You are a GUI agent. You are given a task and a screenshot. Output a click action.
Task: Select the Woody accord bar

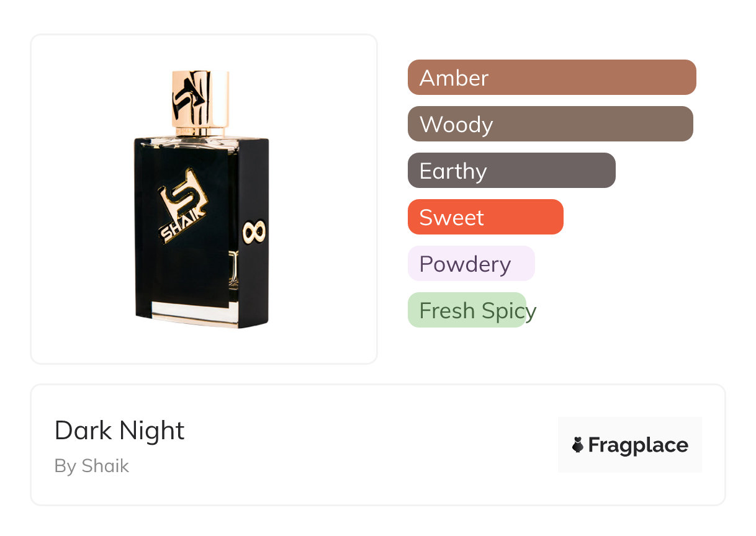point(550,124)
